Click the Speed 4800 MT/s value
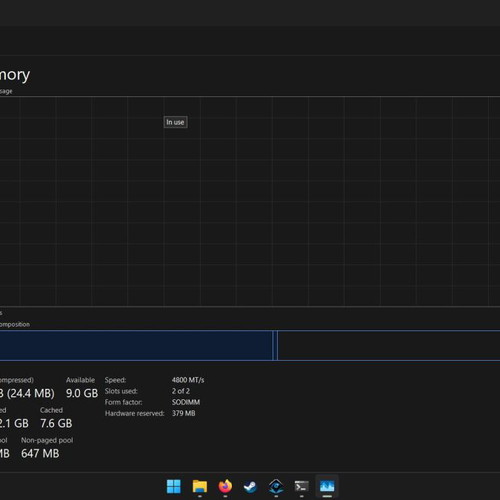 tap(188, 380)
